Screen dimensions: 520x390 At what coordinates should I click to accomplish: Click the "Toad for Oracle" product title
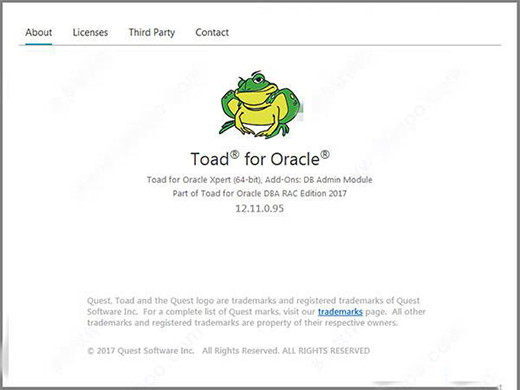click(260, 159)
